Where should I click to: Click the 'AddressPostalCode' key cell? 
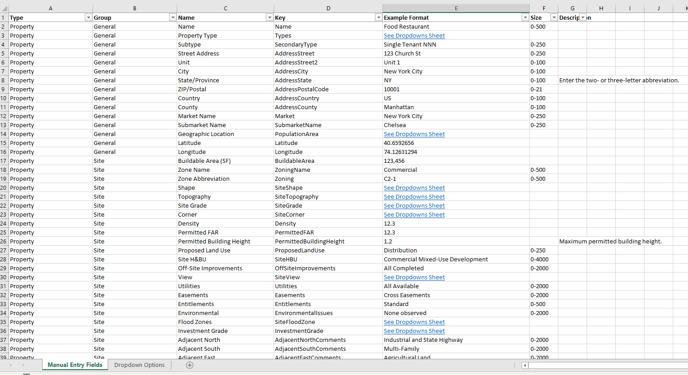click(x=328, y=89)
